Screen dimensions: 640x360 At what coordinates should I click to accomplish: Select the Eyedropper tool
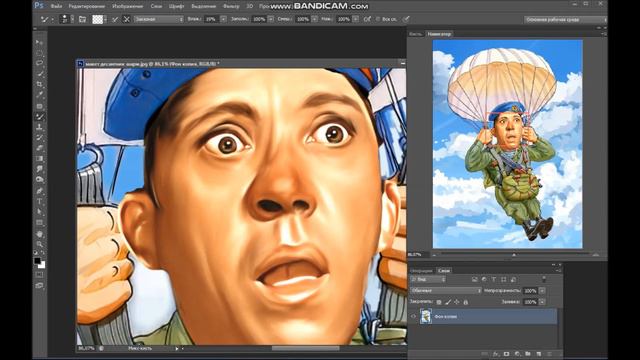(x=39, y=95)
